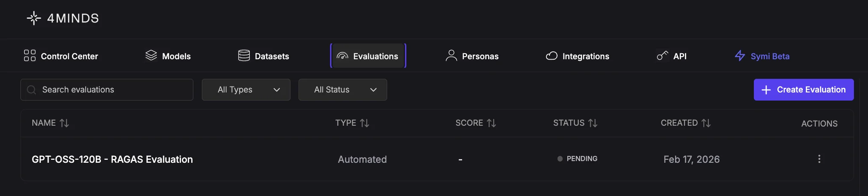Screen dimensions: 868x196
Task: Expand the All Status dropdown
Action: 343,89
